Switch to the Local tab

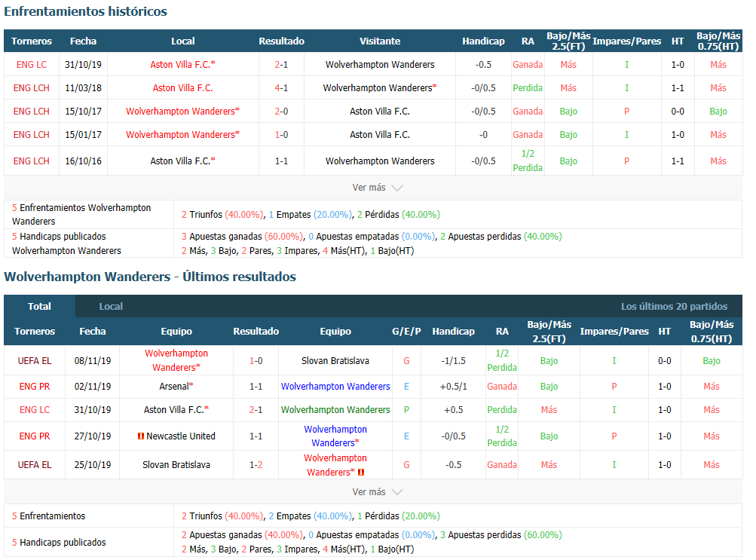[x=111, y=307]
